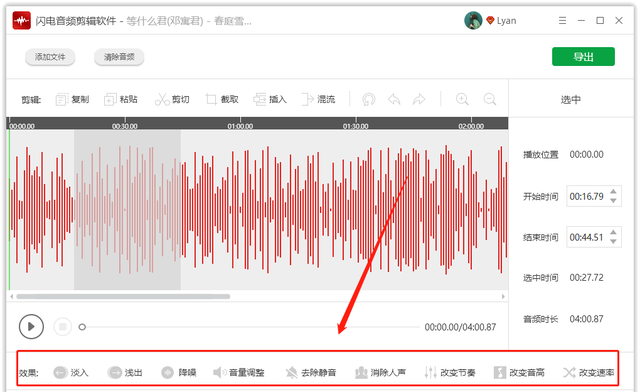Click the playback progress slider handle
The width and height of the screenshot is (640, 392).
(x=82, y=327)
